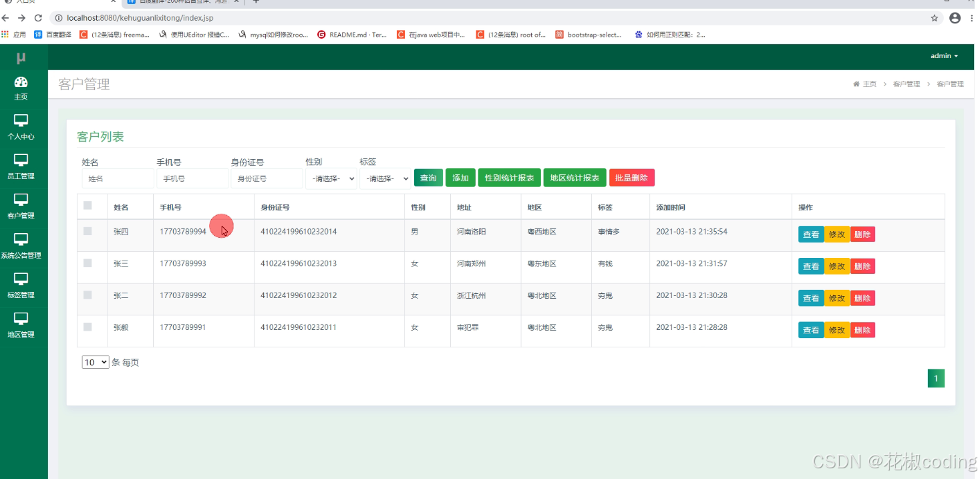Screen dimensions: 980x479
Task: Open the 主页 dashboard icon in sidebar
Action: [21, 82]
